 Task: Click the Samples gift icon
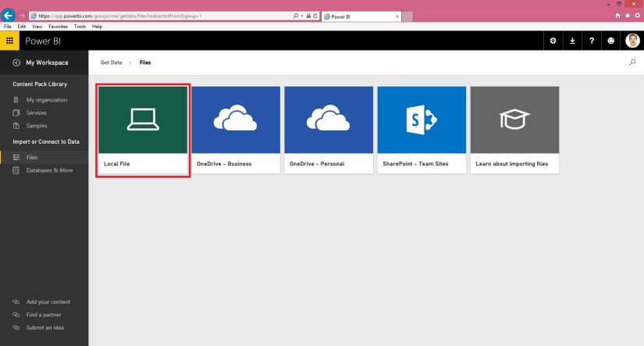tap(16, 126)
